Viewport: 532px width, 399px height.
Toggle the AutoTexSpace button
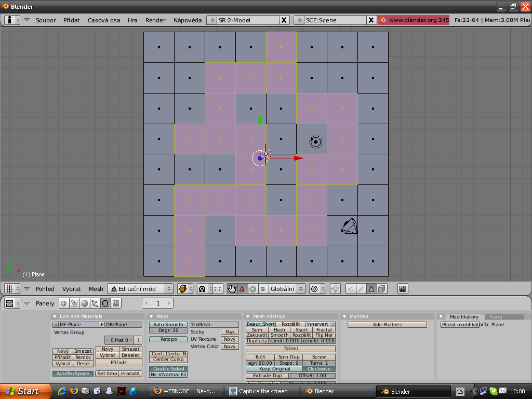(73, 374)
